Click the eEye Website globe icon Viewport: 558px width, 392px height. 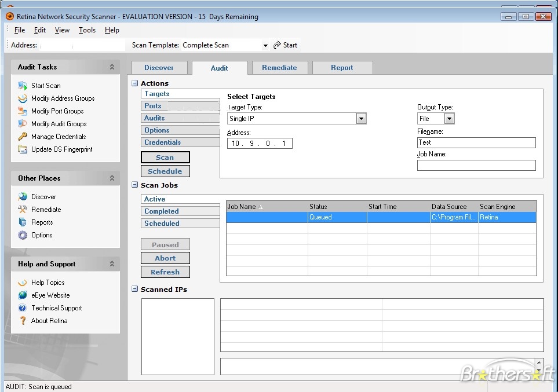[x=23, y=295]
